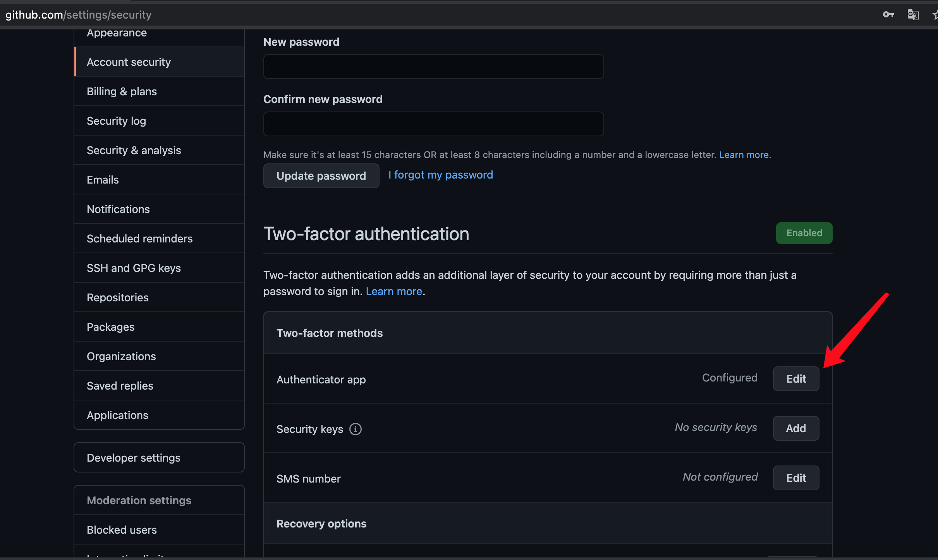Edit the Authenticator app method
938x560 pixels.
[796, 379]
